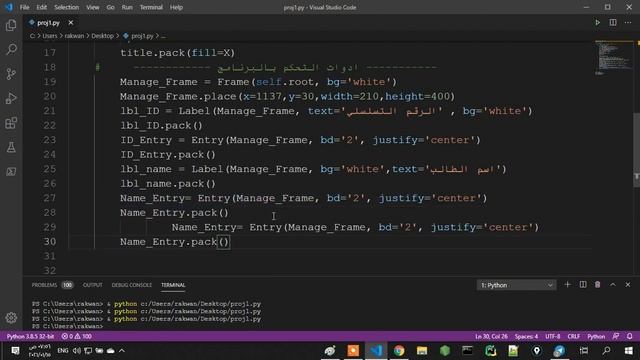Click ENG language indicator in tray
This screenshot has height=360, width=640.
coord(62,351)
